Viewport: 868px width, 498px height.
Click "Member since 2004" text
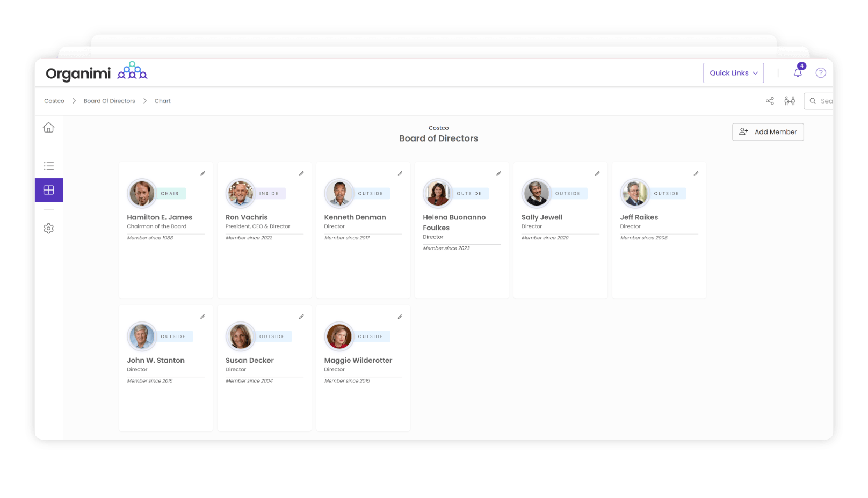(249, 381)
